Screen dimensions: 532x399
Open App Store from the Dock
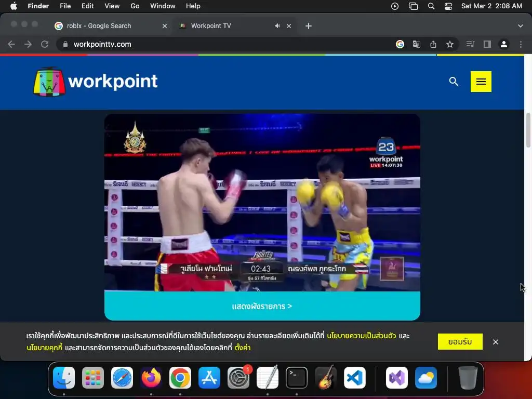(x=209, y=378)
